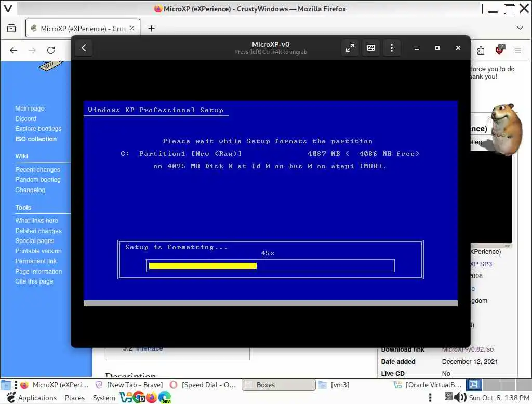Open Firefox window menu V icon

pos(8,8)
